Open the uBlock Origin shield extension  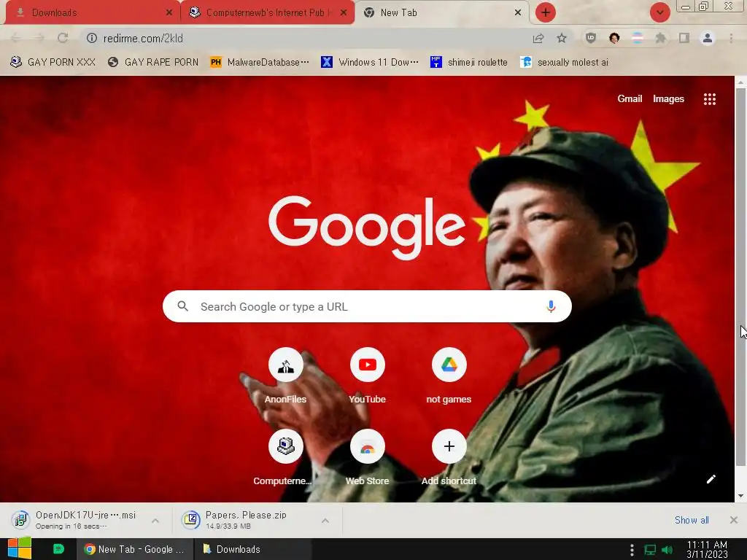point(591,38)
